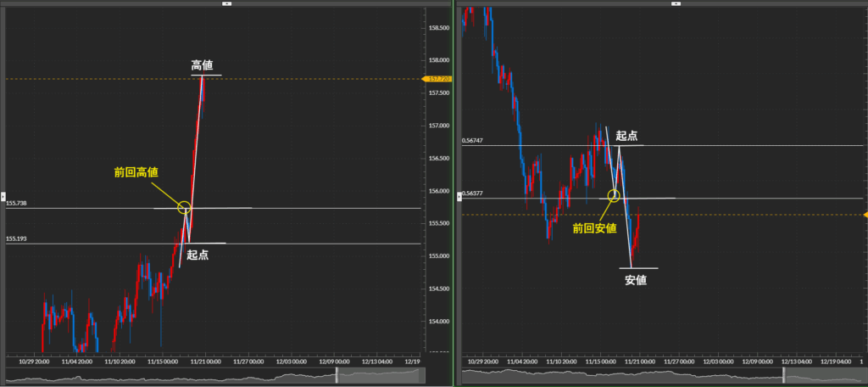
Task: Select the 155.193 horizontal line
Action: click(x=85, y=244)
